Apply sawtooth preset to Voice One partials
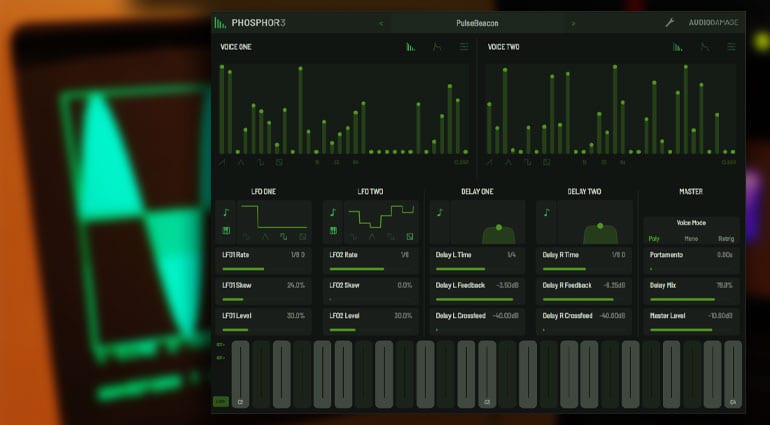 point(222,162)
